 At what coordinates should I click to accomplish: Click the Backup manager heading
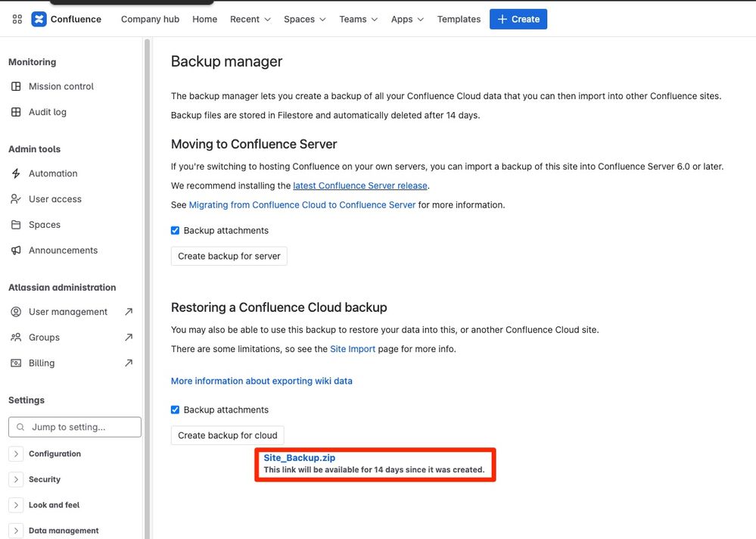[226, 61]
